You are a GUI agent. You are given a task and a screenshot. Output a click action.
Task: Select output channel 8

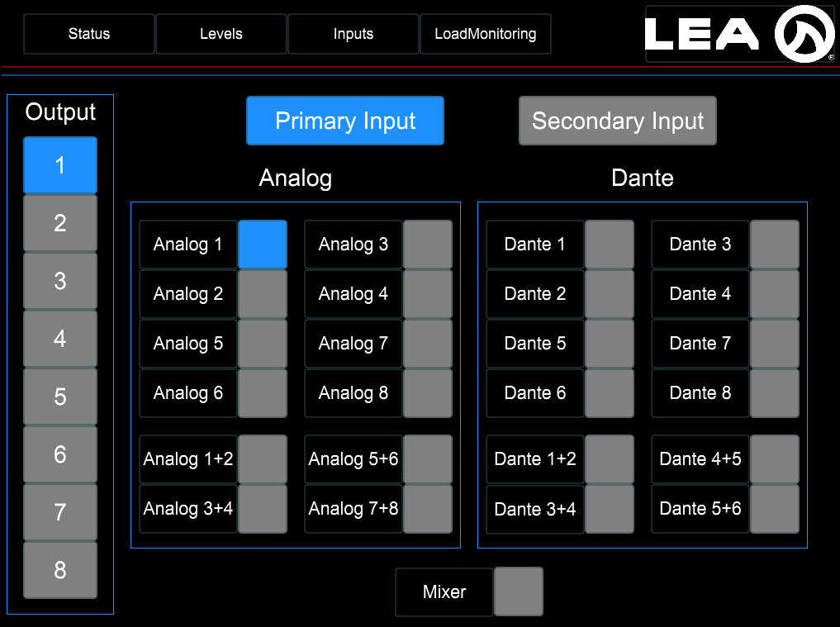pos(60,570)
